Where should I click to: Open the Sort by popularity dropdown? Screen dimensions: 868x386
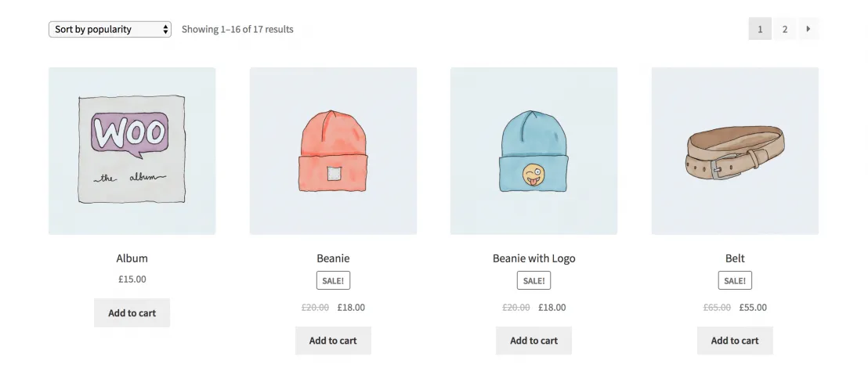pos(110,29)
